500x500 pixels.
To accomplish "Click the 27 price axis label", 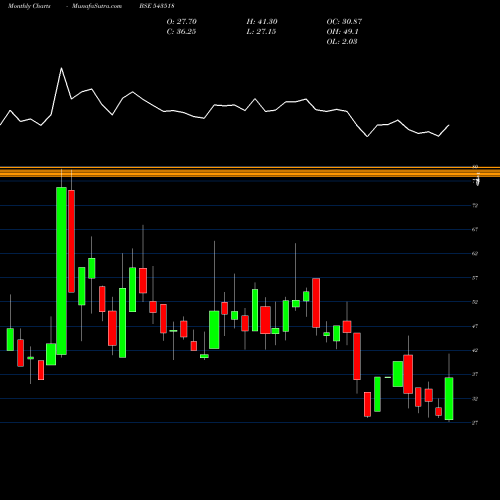I will 475,423.
